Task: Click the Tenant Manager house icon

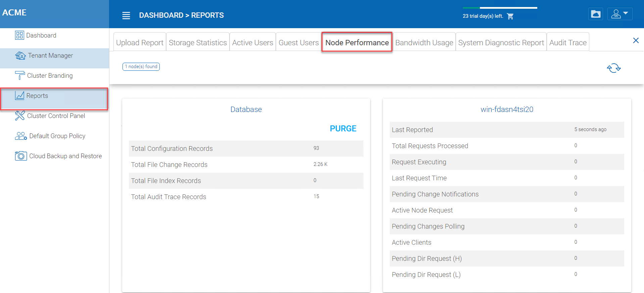Action: pyautogui.click(x=20, y=55)
